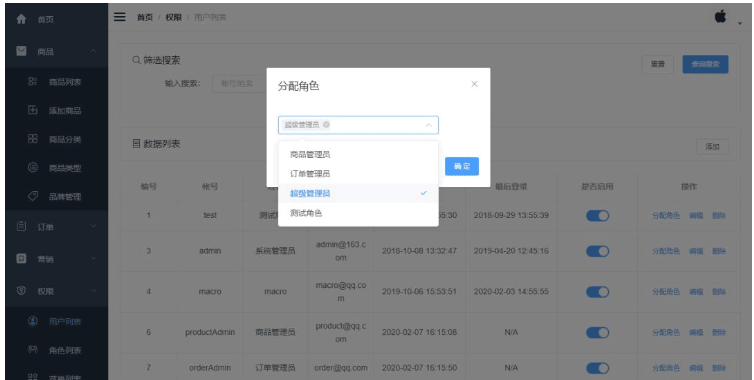The image size is (754, 380).
Task: Expand the 订单 sidebar menu chevron
Action: pos(93,226)
